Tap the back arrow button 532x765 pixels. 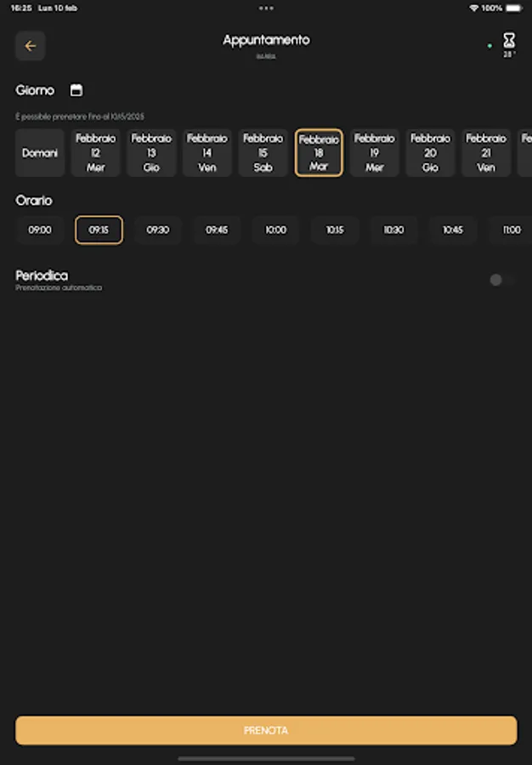point(31,46)
